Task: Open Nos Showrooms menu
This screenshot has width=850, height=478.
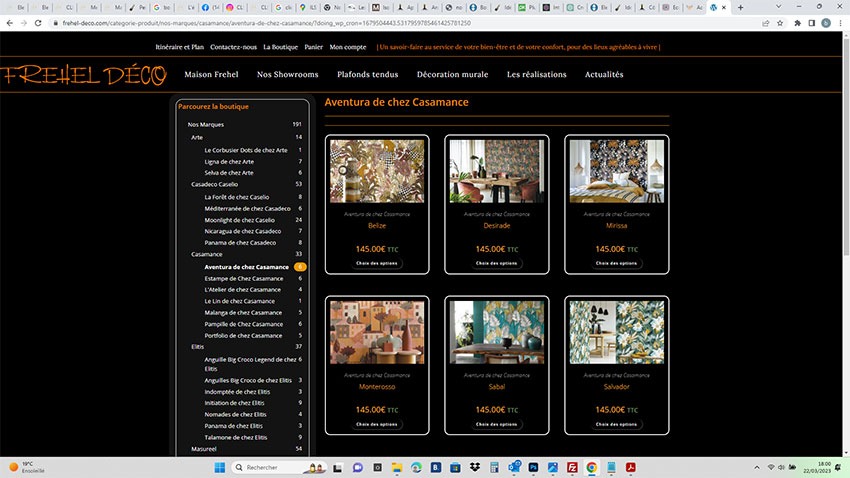Action: coord(287,75)
